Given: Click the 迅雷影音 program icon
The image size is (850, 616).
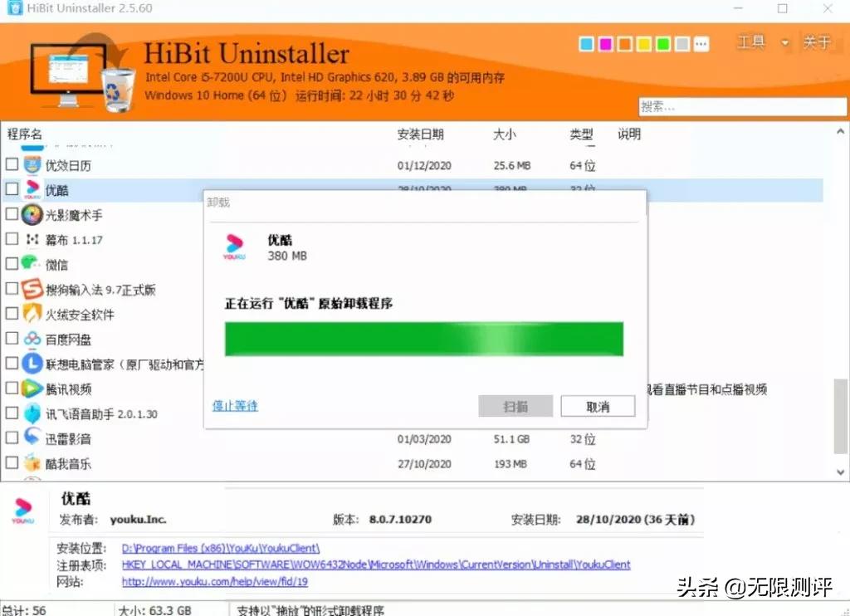Looking at the screenshot, I should coord(32,437).
